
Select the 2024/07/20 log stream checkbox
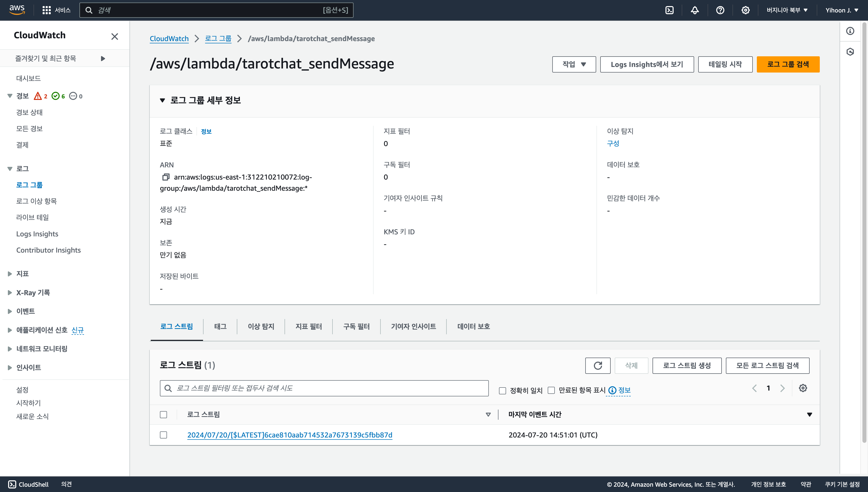pos(163,435)
